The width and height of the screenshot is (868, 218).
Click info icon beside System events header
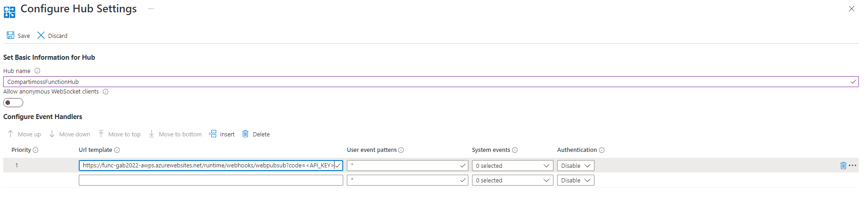coord(515,150)
